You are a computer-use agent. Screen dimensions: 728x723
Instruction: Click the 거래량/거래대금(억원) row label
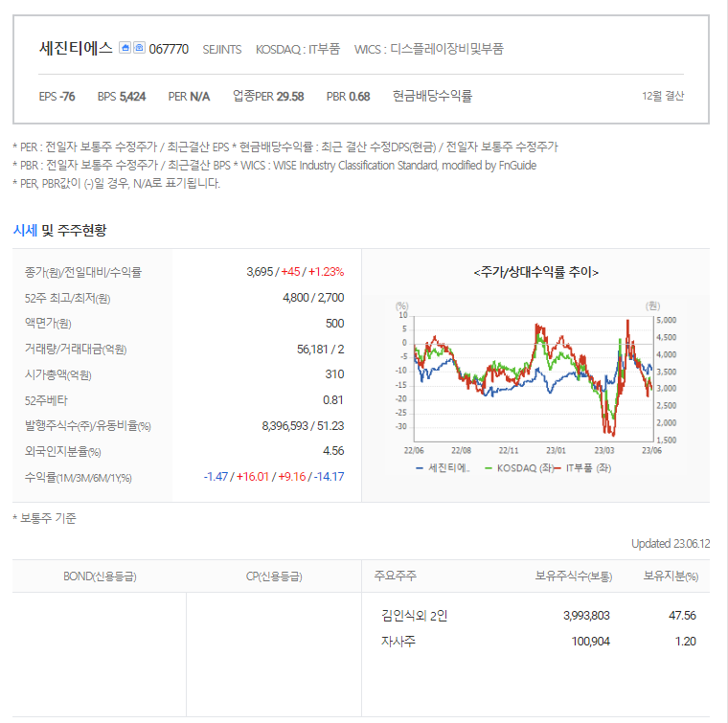76,350
